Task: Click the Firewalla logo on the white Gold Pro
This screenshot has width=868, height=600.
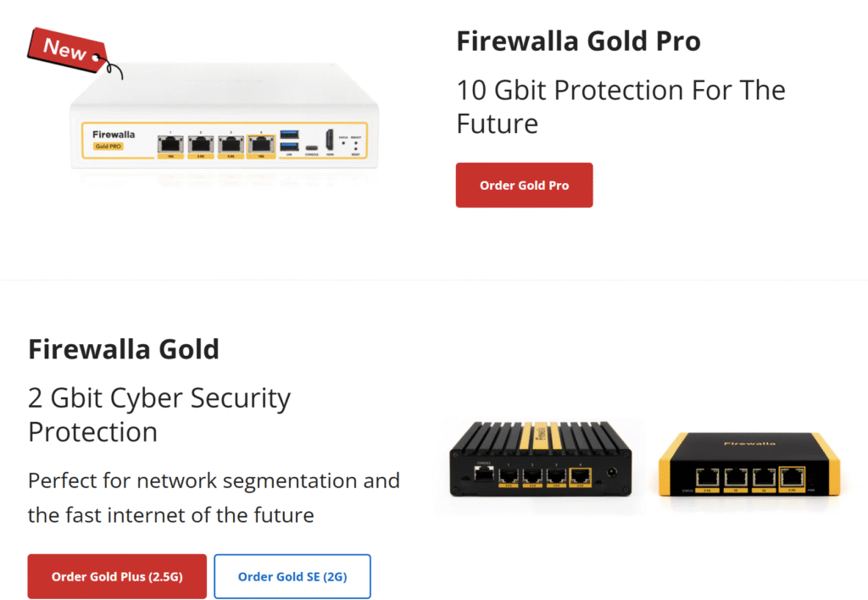Action: (114, 134)
